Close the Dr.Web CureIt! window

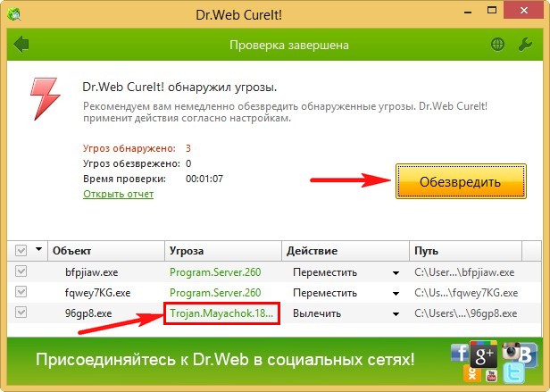[524, 11]
